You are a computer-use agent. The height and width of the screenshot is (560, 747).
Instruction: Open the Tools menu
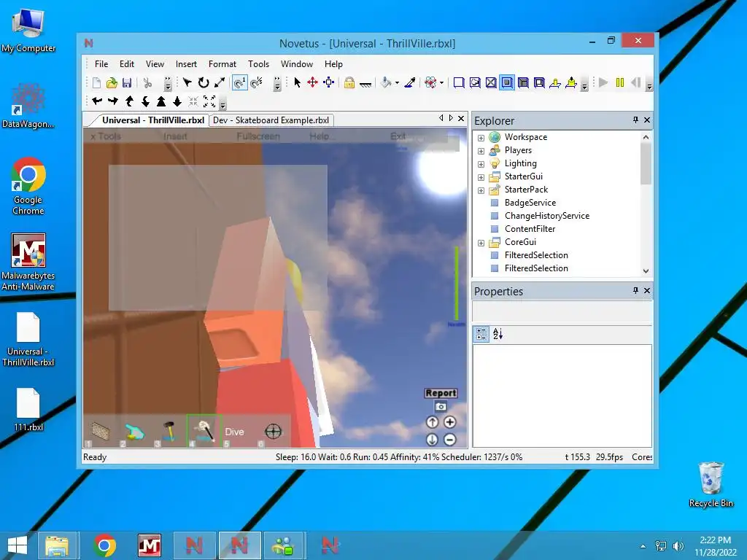click(x=258, y=64)
